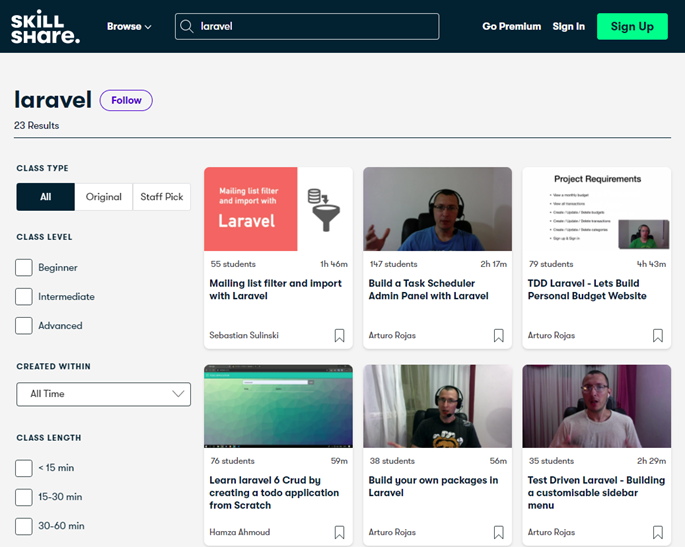
Task: Click the '2h 29m' duration text
Action: (x=651, y=461)
